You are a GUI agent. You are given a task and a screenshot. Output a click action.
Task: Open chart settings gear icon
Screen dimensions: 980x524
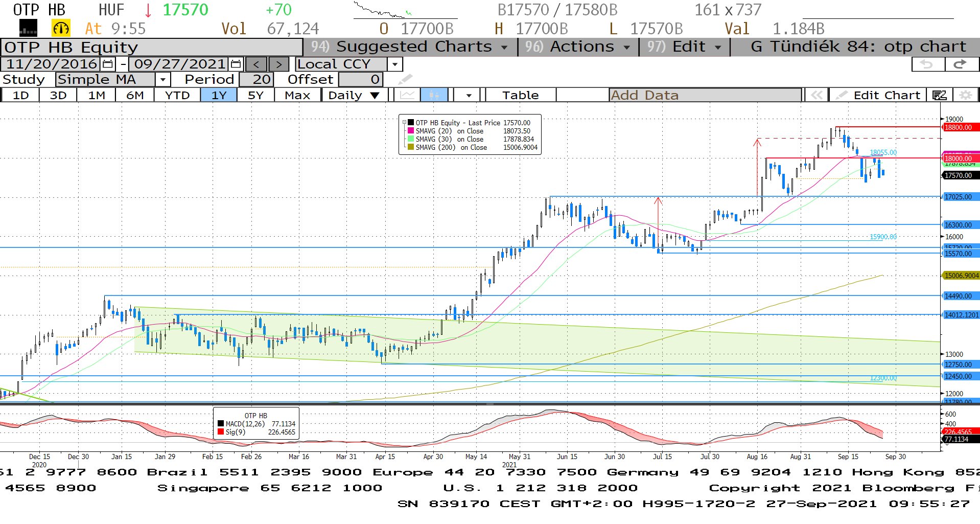click(965, 95)
